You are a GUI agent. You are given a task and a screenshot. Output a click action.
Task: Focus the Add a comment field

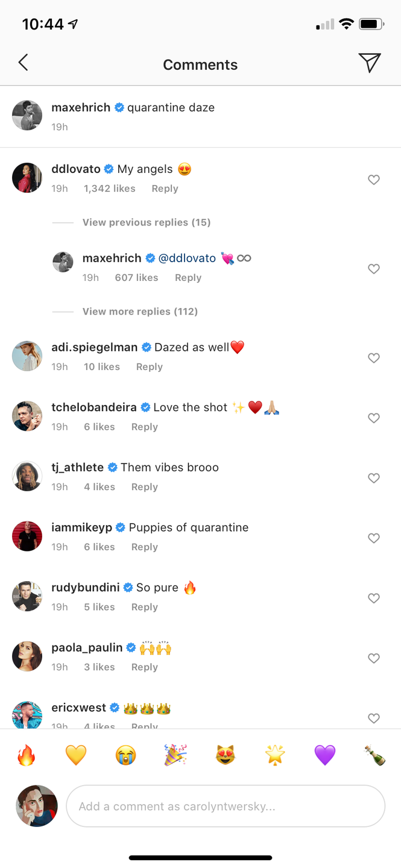[225, 807]
